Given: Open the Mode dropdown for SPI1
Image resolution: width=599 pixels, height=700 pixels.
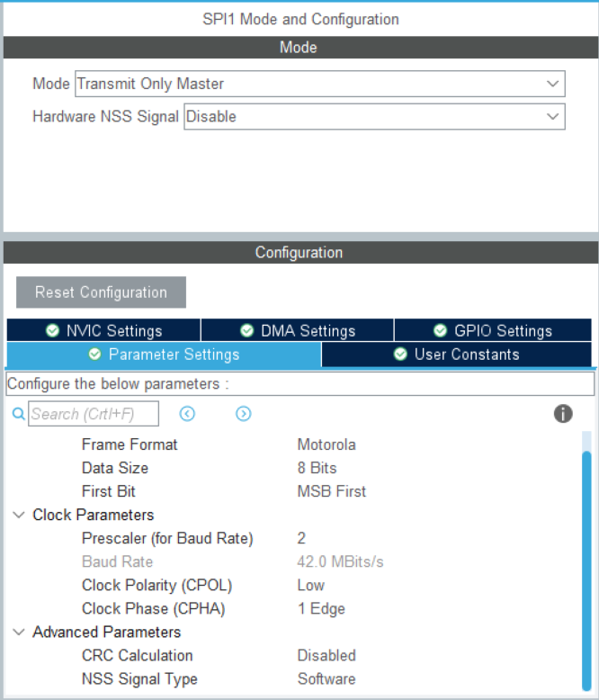Looking at the screenshot, I should [319, 84].
